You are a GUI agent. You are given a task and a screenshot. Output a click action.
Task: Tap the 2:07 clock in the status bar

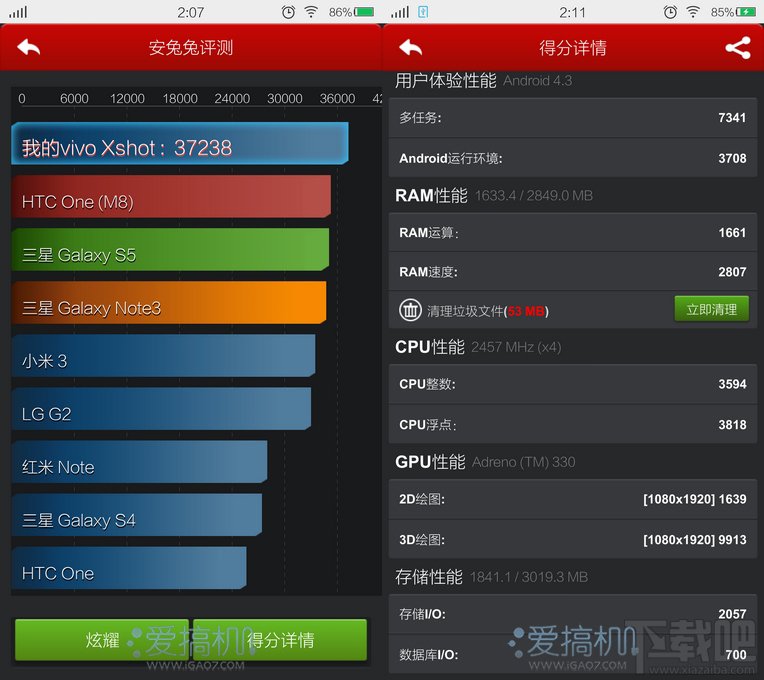pyautogui.click(x=191, y=12)
